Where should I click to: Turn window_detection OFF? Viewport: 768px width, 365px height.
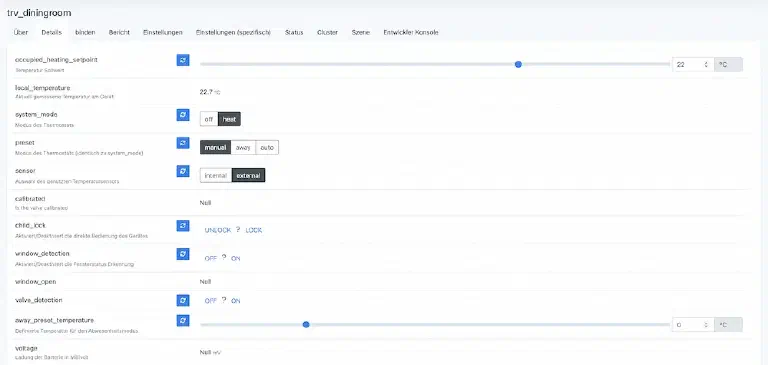tap(211, 259)
